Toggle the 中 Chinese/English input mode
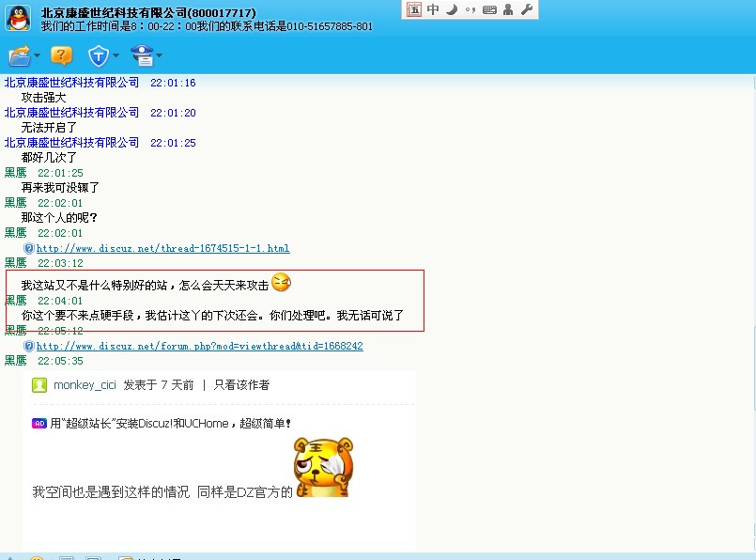This screenshot has width=756, height=560. [x=433, y=9]
